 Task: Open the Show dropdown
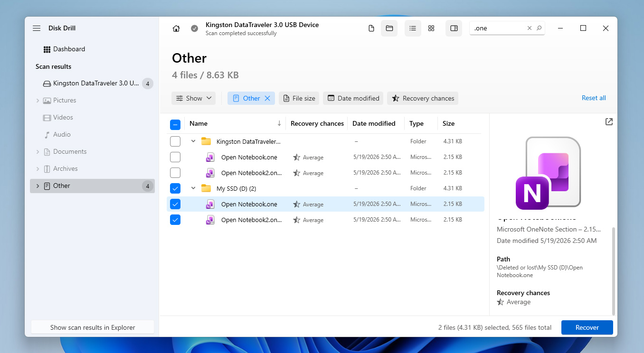(x=193, y=98)
